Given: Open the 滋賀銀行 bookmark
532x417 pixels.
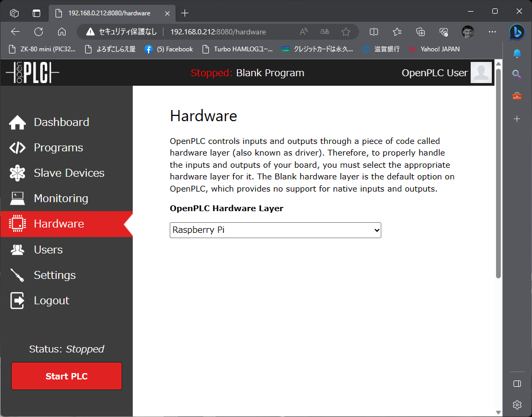Looking at the screenshot, I should click(x=381, y=49).
